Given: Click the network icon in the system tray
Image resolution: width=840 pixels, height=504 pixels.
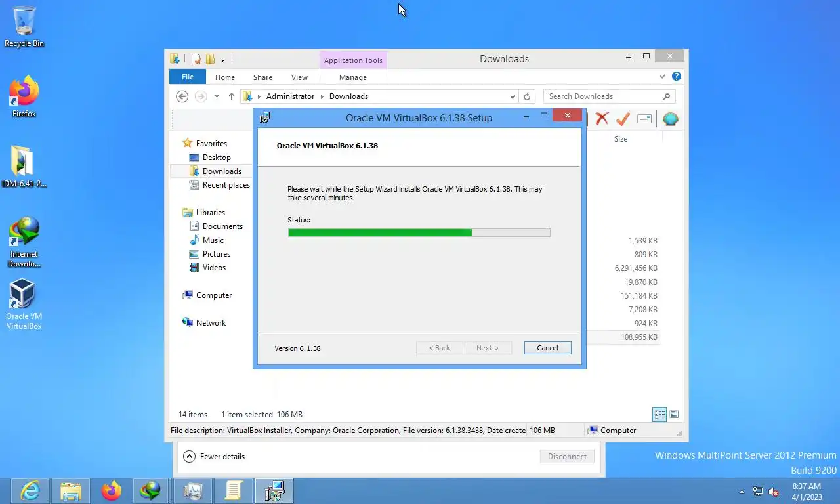Looking at the screenshot, I should (x=758, y=492).
